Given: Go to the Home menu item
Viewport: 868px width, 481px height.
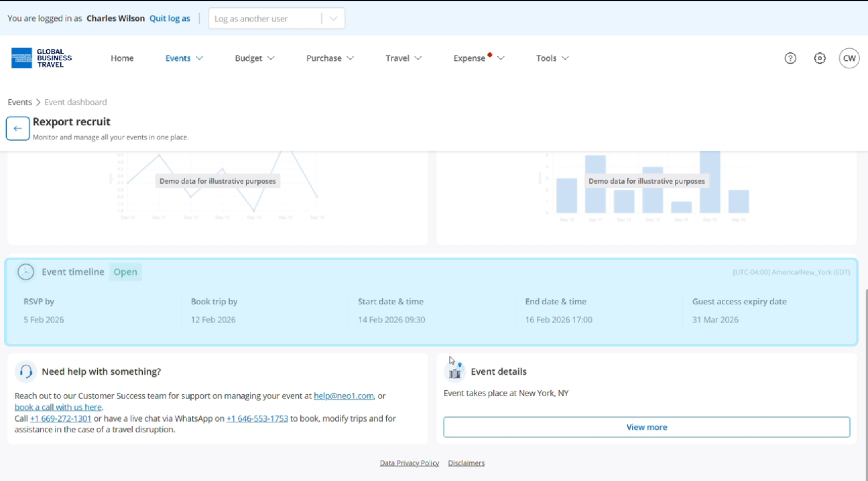Looking at the screenshot, I should pos(122,58).
